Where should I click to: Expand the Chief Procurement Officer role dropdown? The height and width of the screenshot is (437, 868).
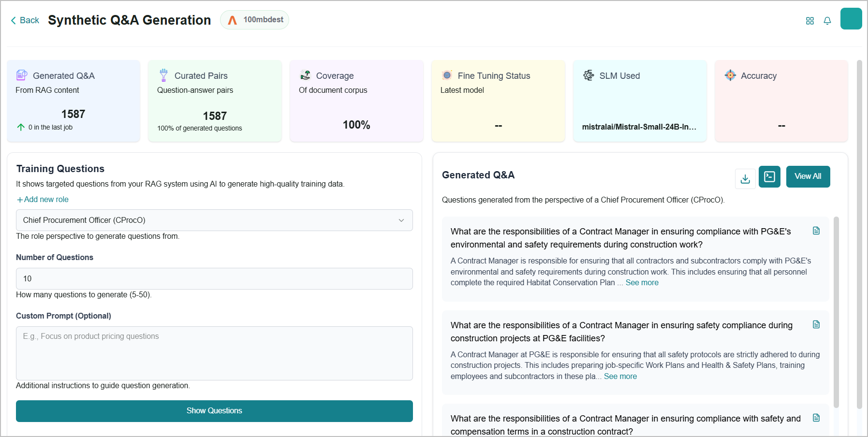tap(214, 220)
